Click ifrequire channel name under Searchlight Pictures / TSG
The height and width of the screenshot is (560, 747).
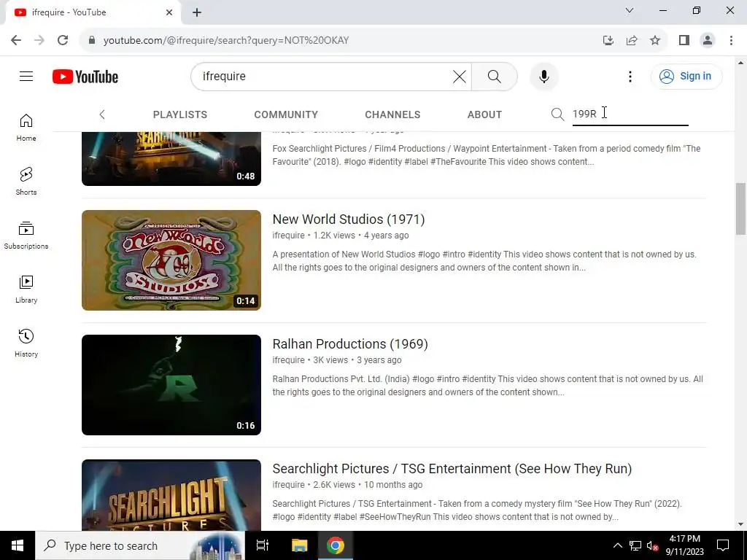[288, 485]
